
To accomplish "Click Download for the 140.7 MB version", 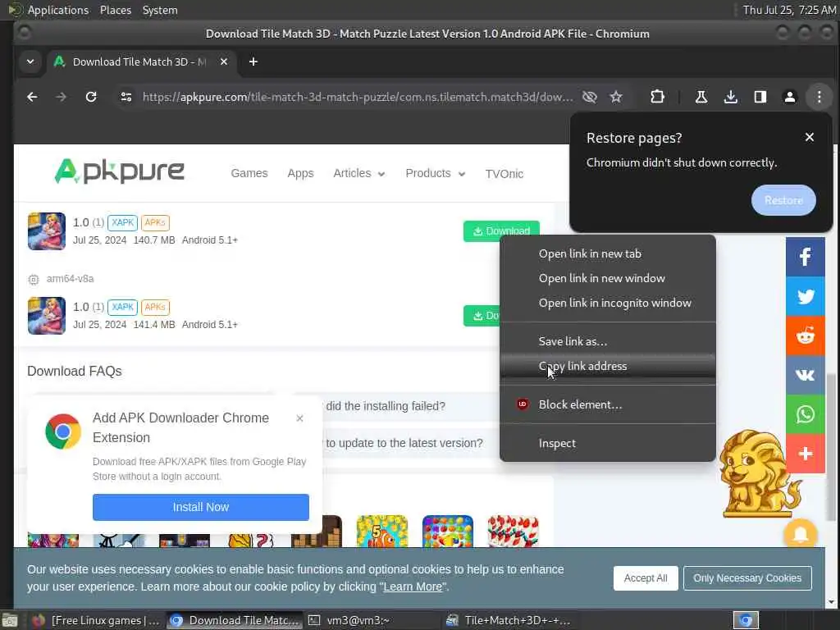I will pos(501,231).
